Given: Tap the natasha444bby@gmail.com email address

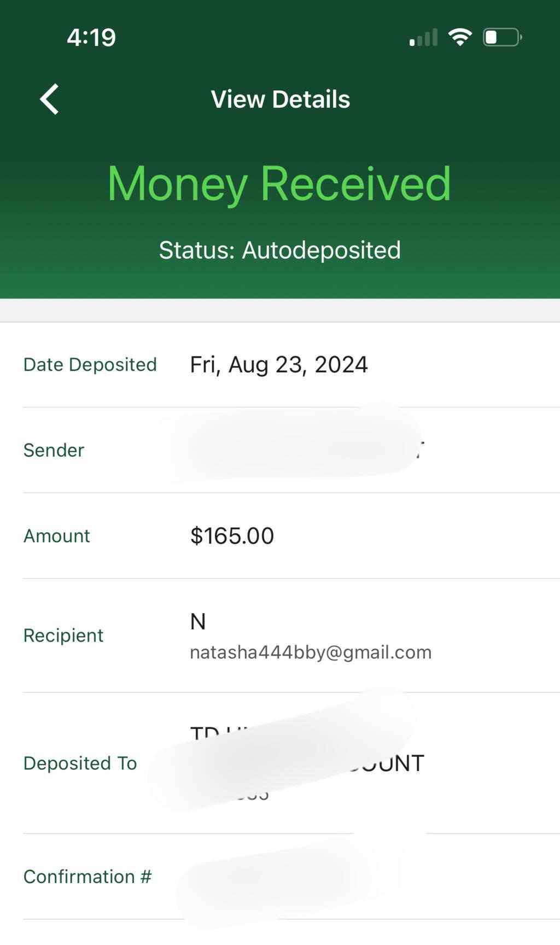Looking at the screenshot, I should tap(311, 652).
